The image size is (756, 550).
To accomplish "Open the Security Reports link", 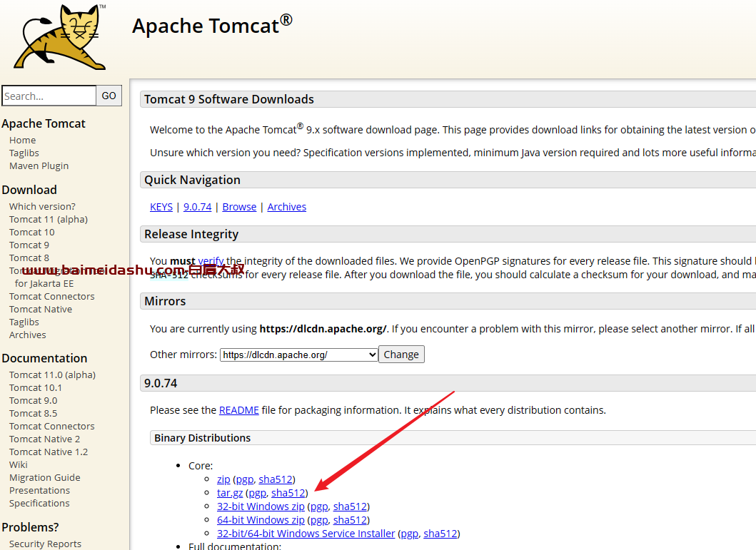I will pos(45,544).
